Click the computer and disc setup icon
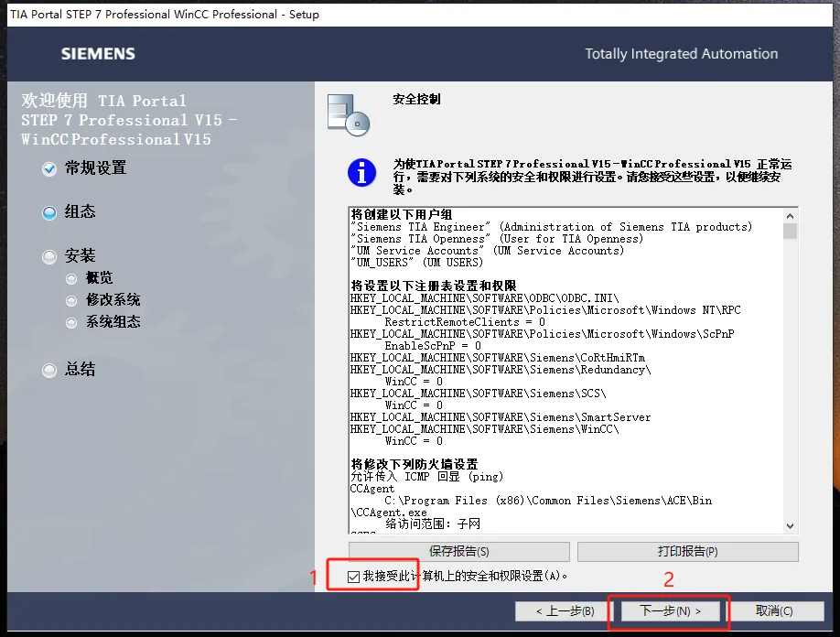Screen dimensions: 840x637 pos(349,114)
